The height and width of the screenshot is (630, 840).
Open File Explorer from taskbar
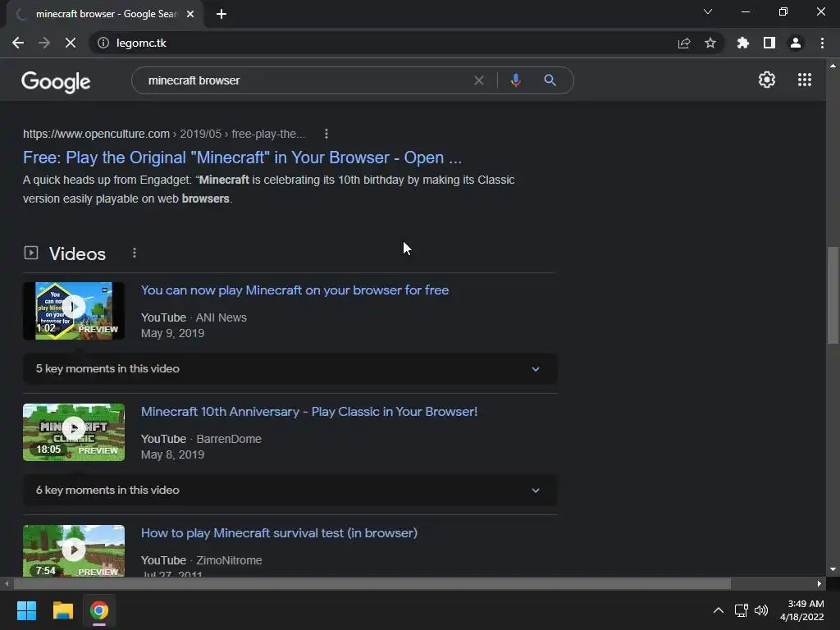62,610
